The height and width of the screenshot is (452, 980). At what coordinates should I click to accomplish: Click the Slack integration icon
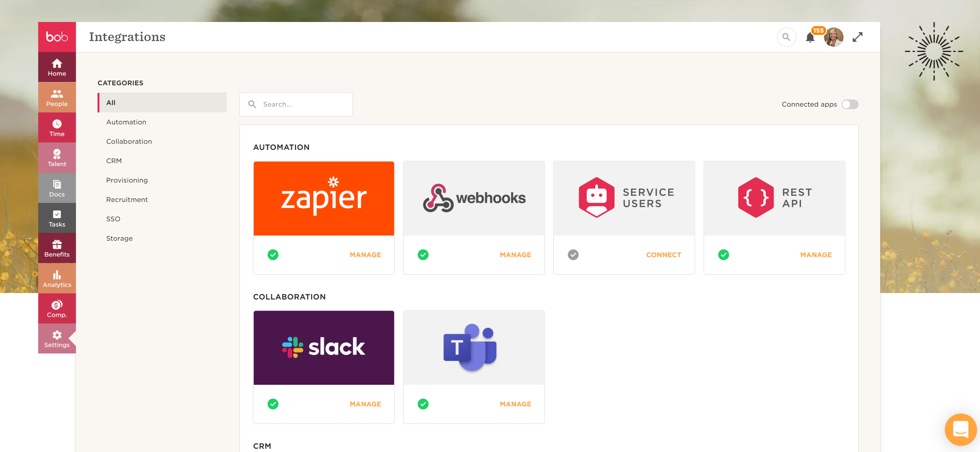(x=324, y=348)
